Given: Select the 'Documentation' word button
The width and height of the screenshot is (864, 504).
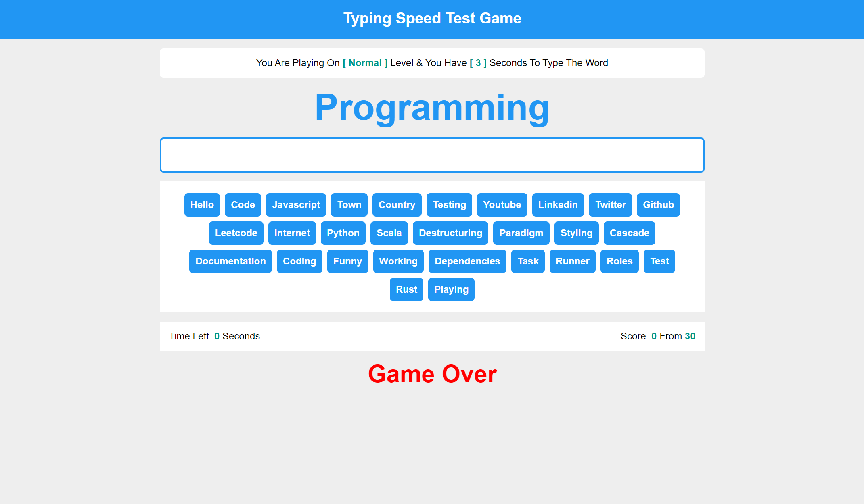Looking at the screenshot, I should pos(231,261).
